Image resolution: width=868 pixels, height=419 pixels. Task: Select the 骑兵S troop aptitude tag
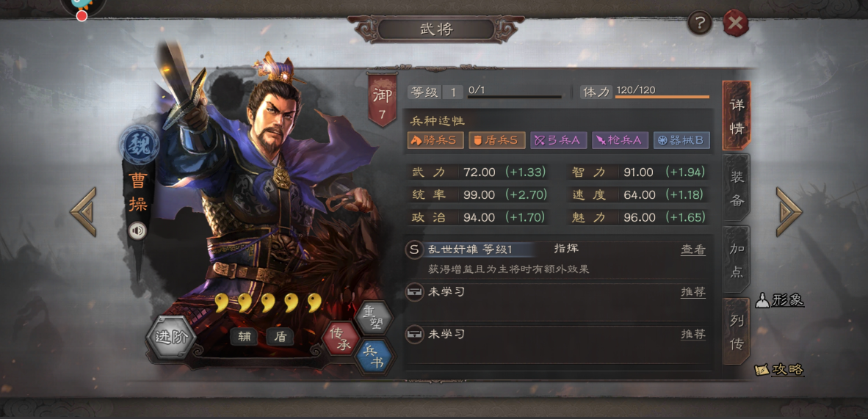click(x=435, y=141)
